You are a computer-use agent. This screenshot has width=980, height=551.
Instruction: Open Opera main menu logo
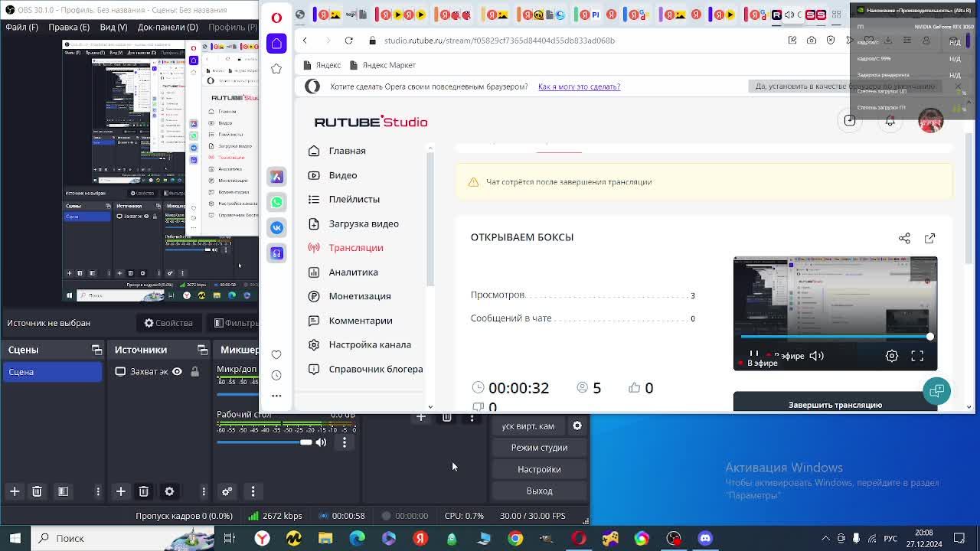[x=276, y=18]
